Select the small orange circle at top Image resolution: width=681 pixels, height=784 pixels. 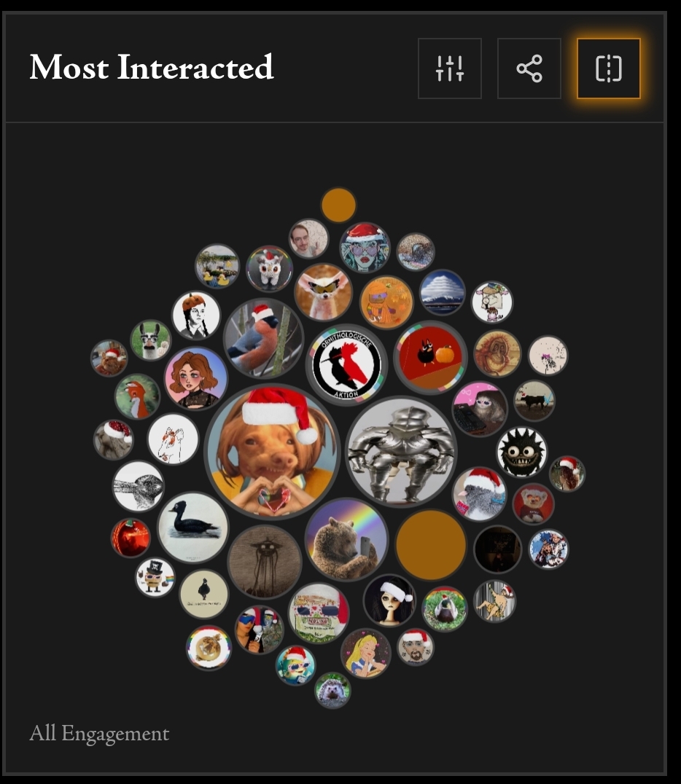(x=338, y=205)
